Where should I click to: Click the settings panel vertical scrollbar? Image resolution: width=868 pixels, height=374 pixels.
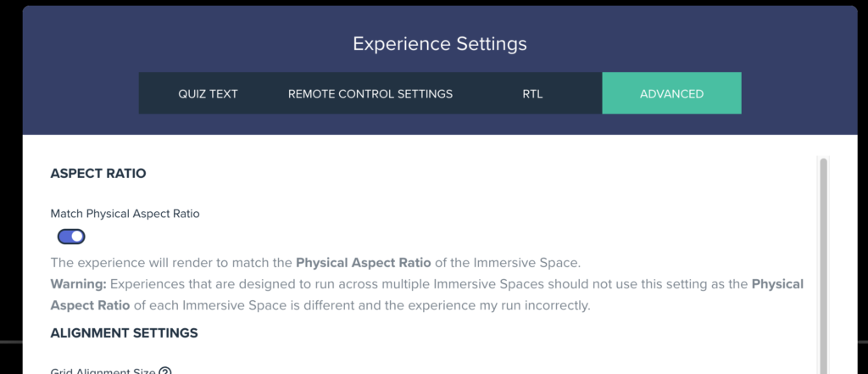click(x=823, y=266)
